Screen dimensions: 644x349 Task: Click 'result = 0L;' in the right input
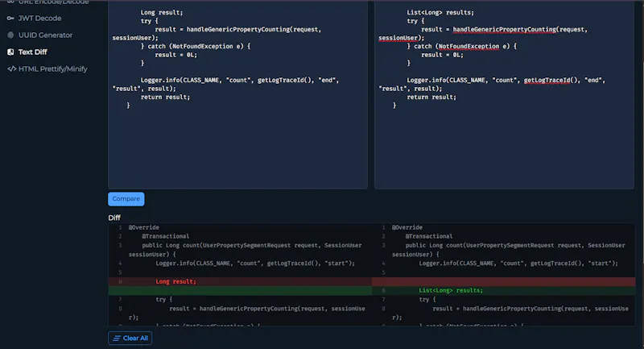pos(442,55)
